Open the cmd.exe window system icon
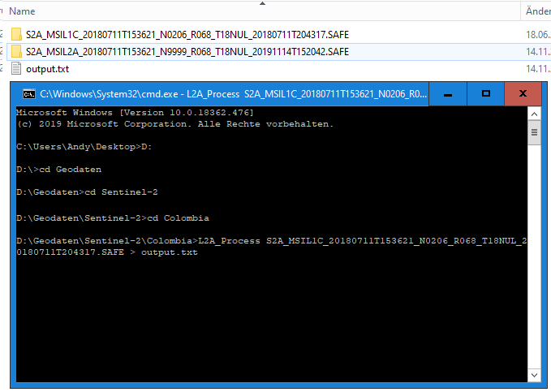551x392 pixels. click(29, 94)
